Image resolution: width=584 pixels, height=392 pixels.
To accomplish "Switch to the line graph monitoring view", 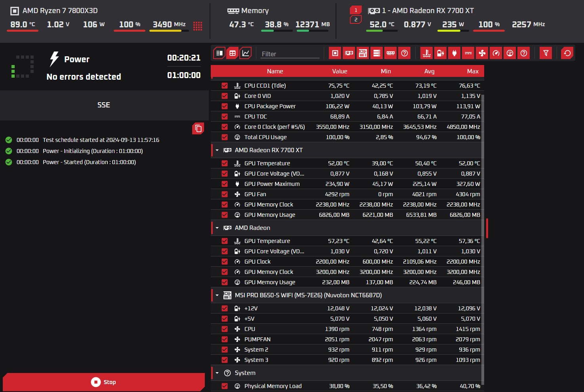I will tap(246, 53).
